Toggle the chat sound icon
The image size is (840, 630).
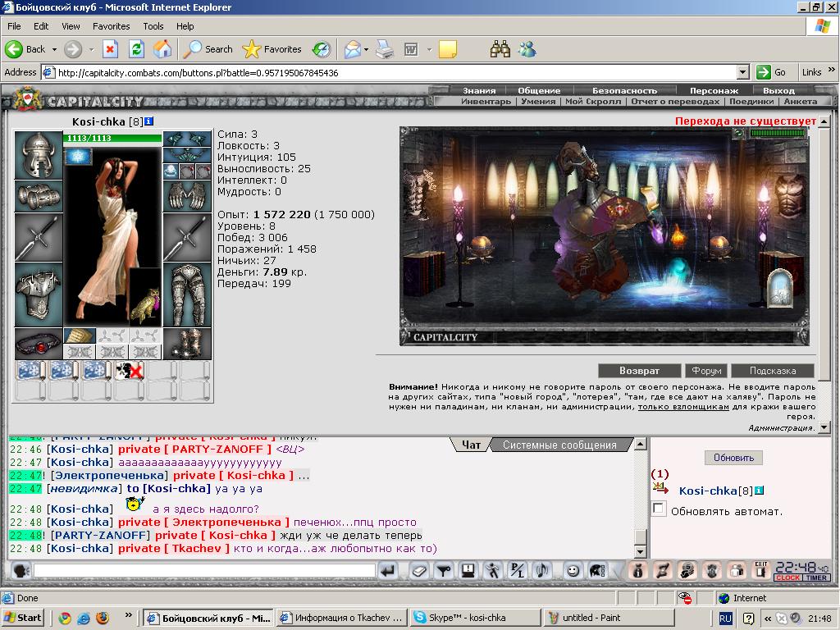click(x=541, y=571)
